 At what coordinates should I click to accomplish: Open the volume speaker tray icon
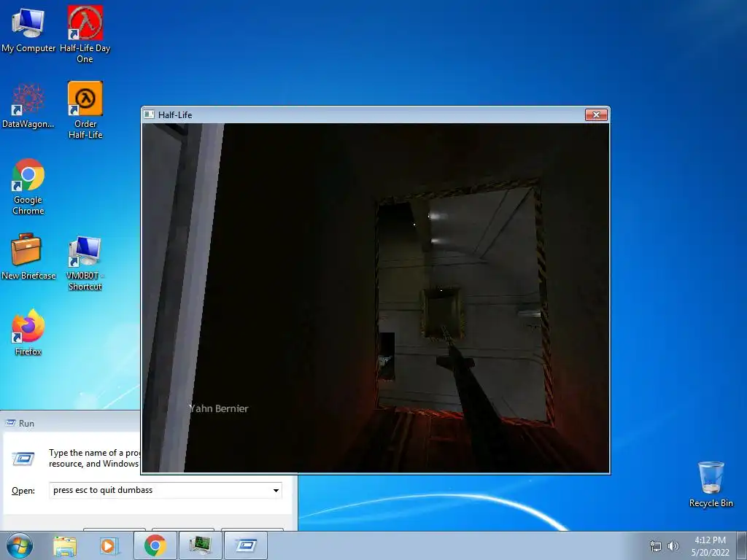673,546
